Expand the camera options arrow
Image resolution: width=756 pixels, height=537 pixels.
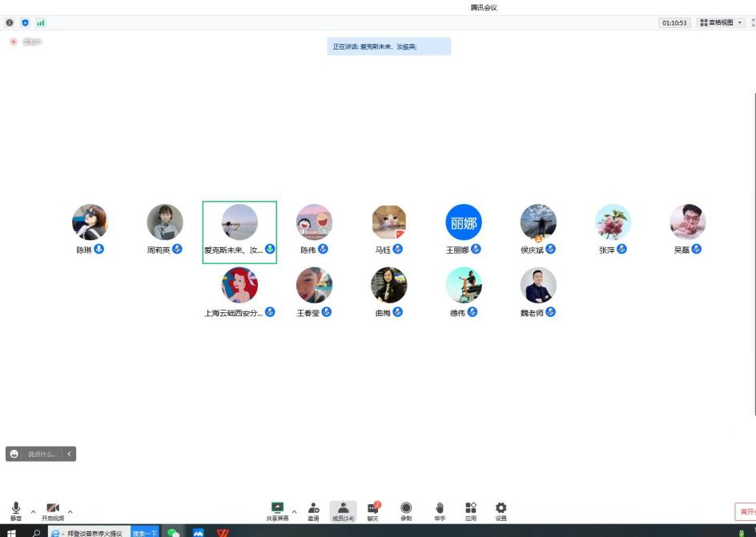[x=70, y=511]
